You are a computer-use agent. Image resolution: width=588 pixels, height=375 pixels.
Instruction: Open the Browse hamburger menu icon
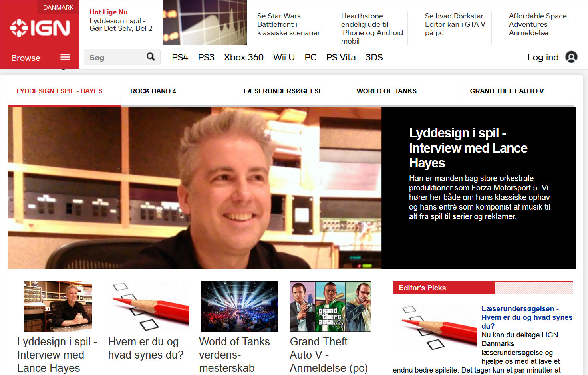pyautogui.click(x=66, y=57)
